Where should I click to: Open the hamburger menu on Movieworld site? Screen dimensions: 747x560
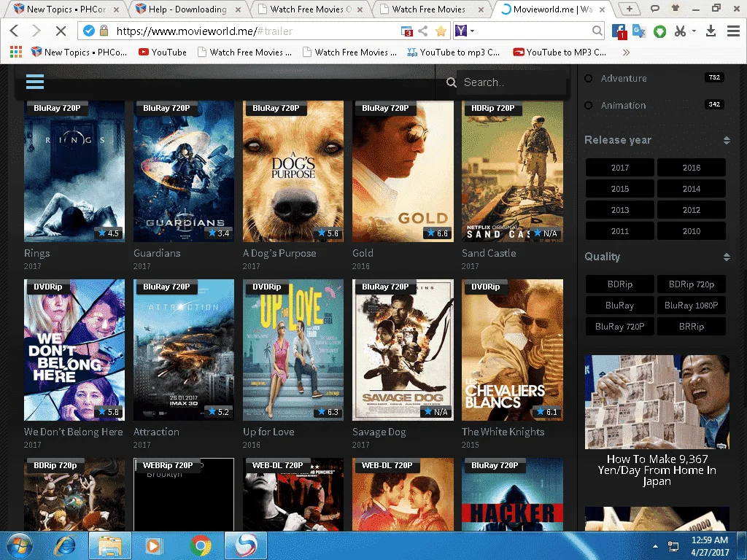(x=35, y=82)
